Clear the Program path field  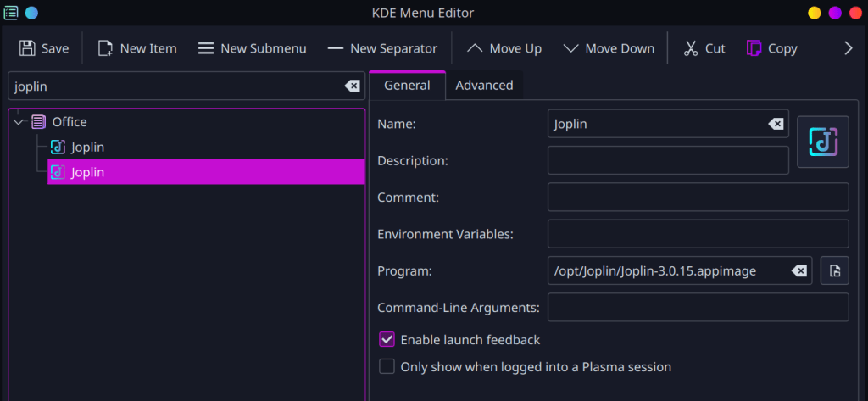click(x=798, y=270)
